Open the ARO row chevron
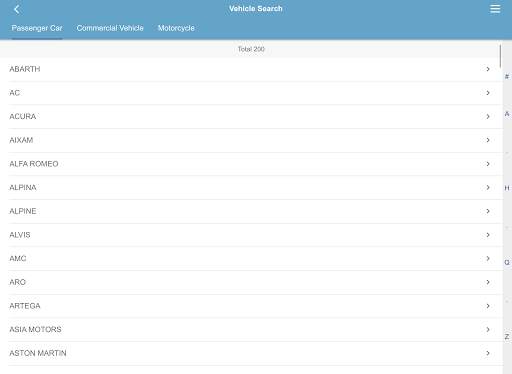512x374 pixels. pyautogui.click(x=488, y=282)
